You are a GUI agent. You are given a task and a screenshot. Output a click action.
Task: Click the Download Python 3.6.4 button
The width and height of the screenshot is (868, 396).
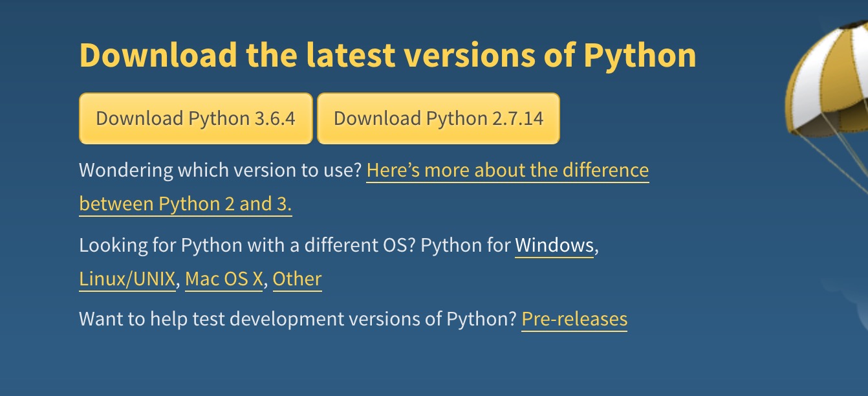[x=195, y=118]
